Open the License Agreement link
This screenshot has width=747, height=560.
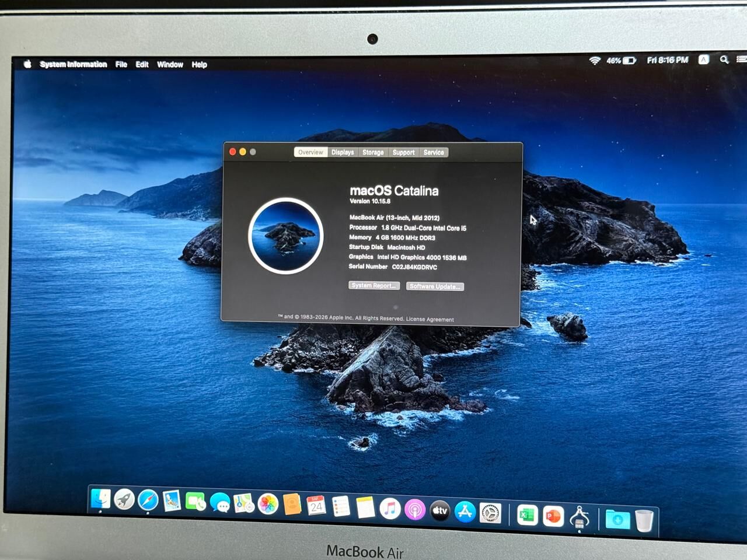pyautogui.click(x=430, y=320)
